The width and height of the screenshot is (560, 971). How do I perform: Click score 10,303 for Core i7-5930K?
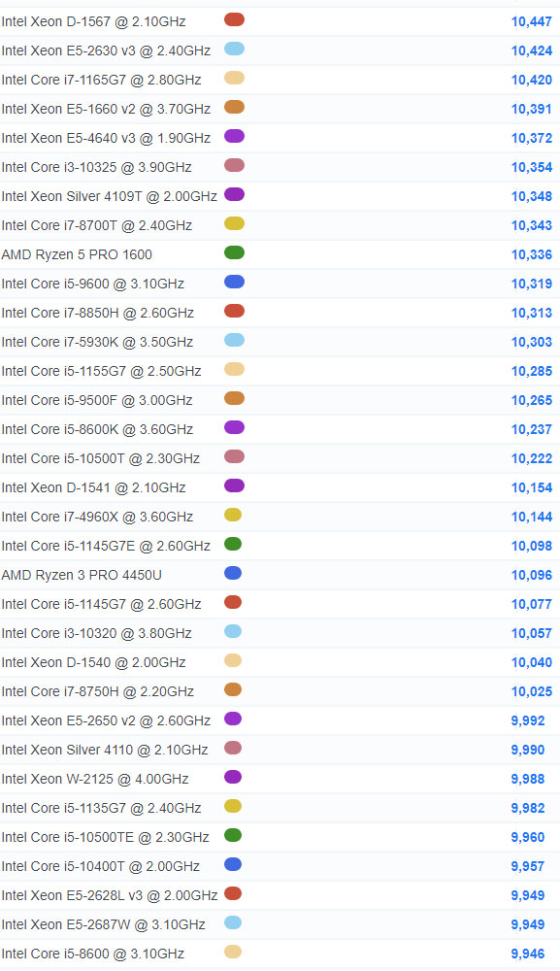coord(532,342)
